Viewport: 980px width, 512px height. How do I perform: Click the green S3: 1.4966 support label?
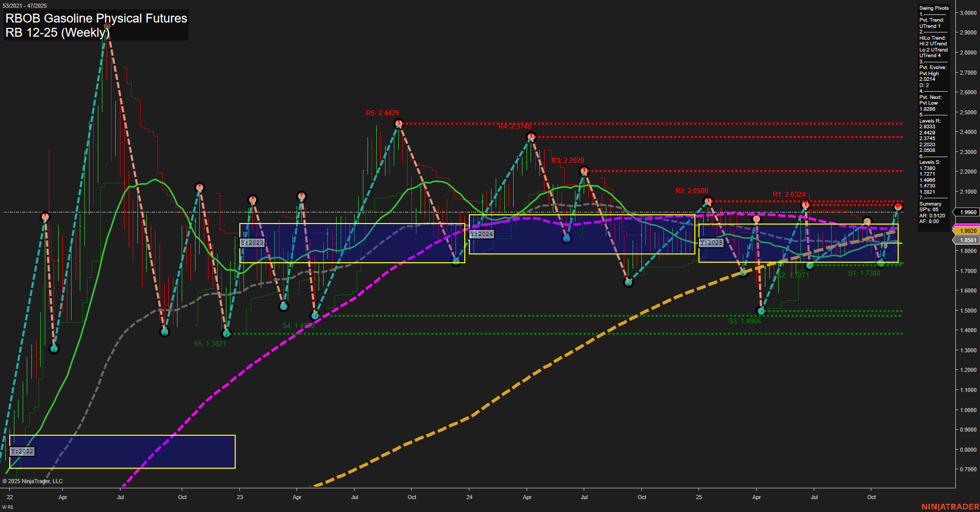coord(744,320)
